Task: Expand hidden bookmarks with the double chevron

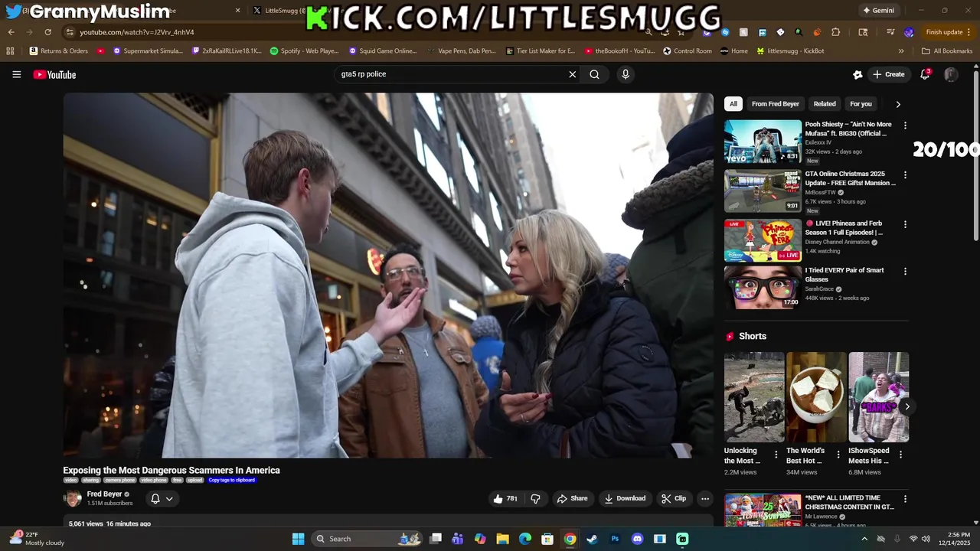Action: coord(901,51)
